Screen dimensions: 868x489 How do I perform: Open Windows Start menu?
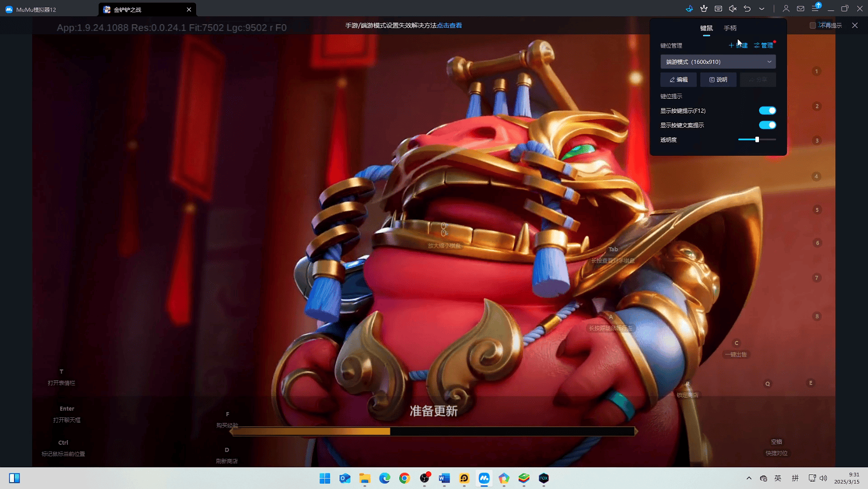(x=325, y=478)
